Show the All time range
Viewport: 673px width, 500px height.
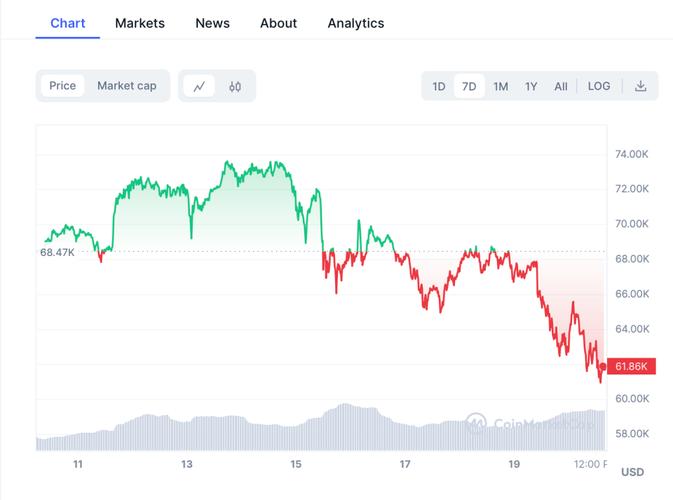561,86
